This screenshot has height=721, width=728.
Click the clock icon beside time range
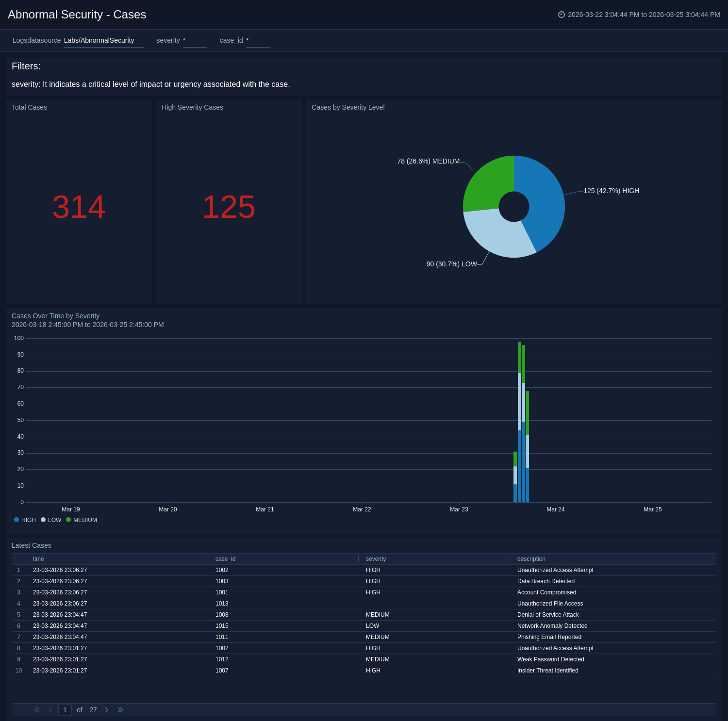[562, 15]
